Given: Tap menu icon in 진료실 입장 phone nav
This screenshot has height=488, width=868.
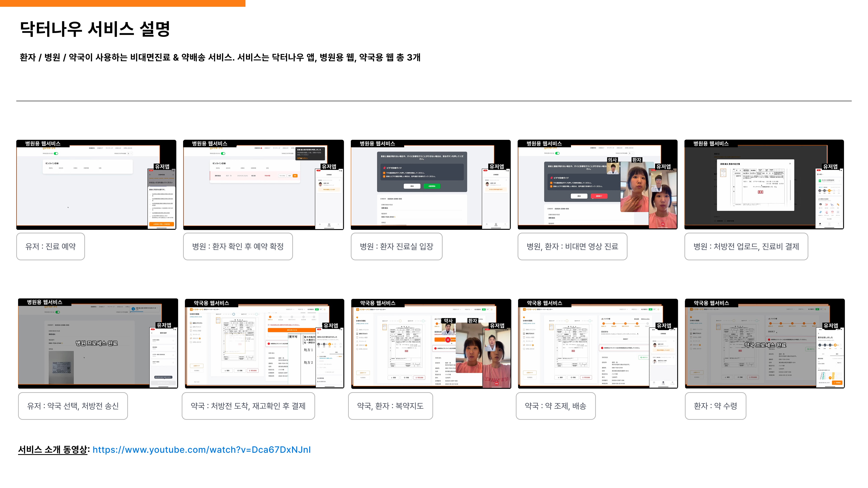Looking at the screenshot, I should tap(505, 224).
